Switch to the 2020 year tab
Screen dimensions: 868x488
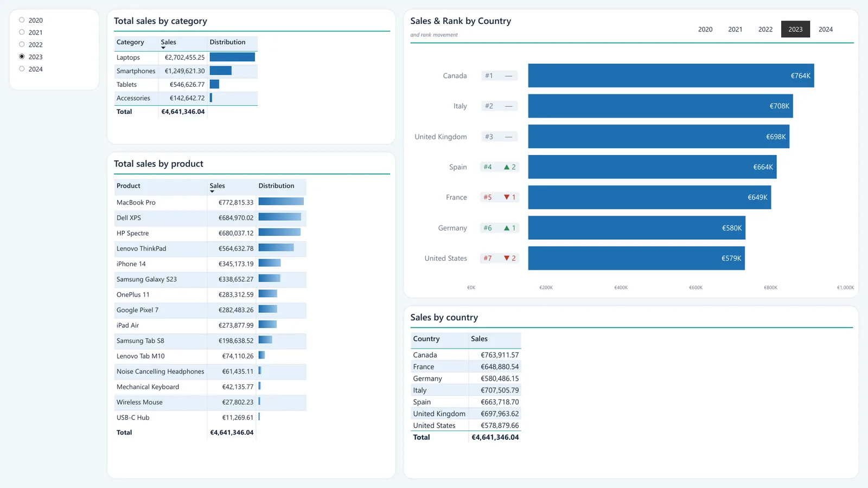pos(705,29)
